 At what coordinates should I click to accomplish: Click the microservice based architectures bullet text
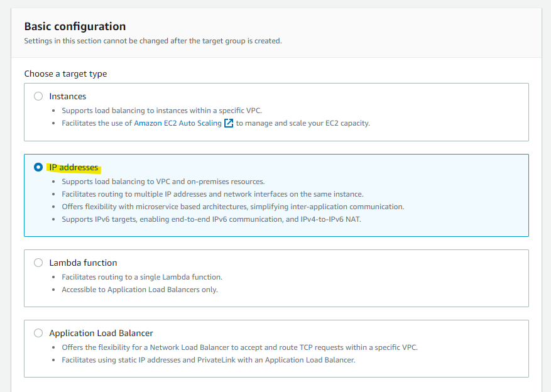click(x=232, y=207)
